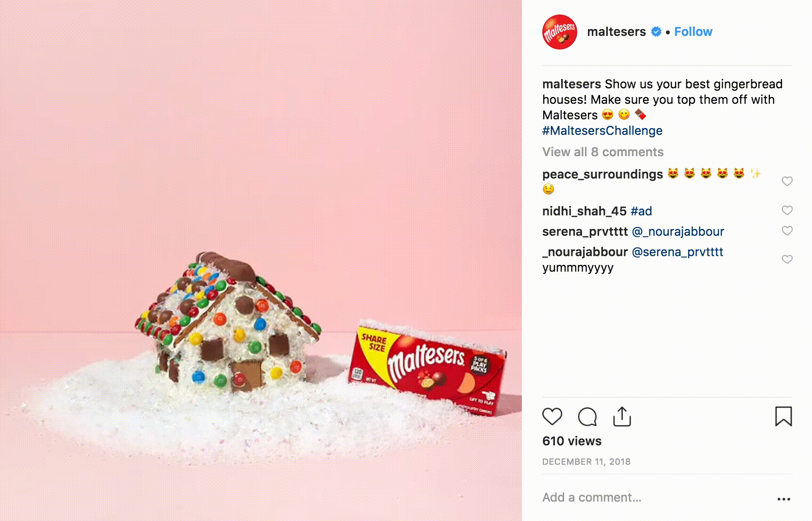This screenshot has height=521, width=812.
Task: Open comments via the speech bubble icon
Action: click(x=587, y=417)
